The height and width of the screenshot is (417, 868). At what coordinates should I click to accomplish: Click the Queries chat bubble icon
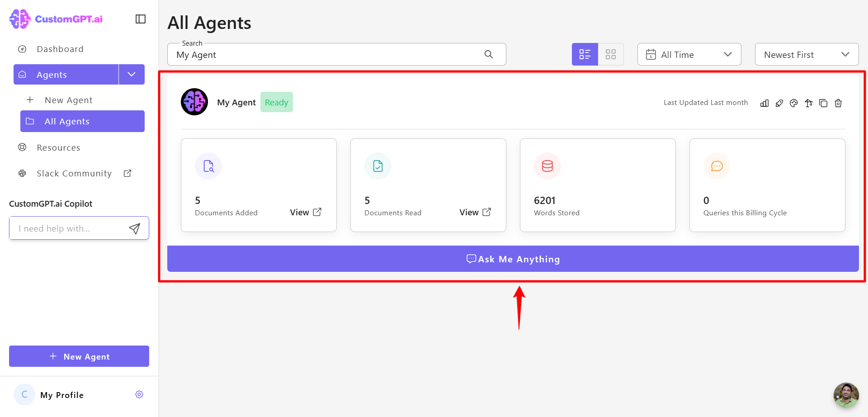717,166
